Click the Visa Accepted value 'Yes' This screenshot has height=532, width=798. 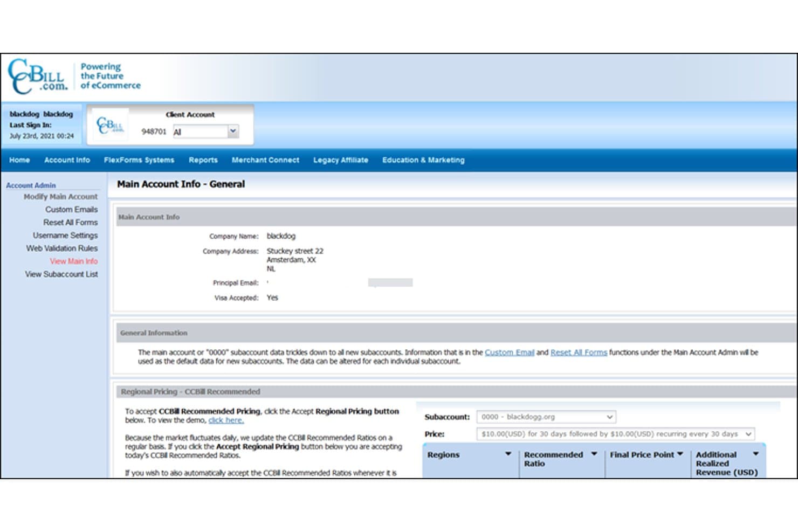point(272,298)
